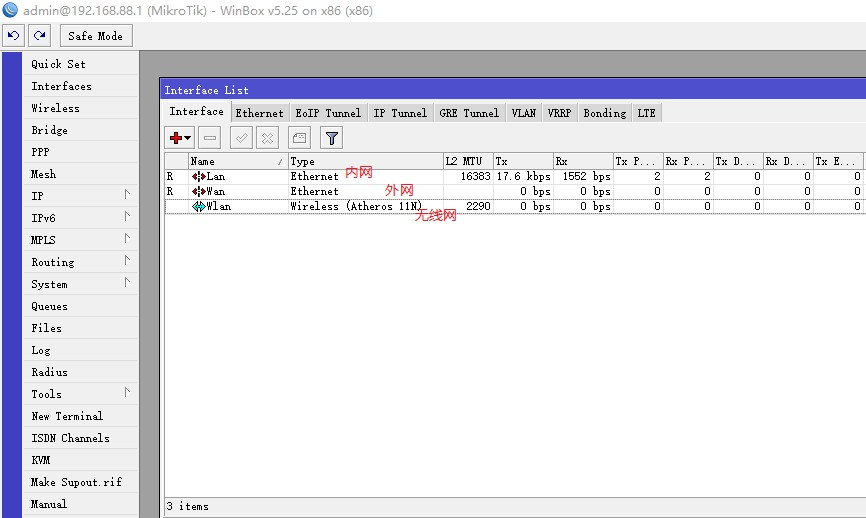The width and height of the screenshot is (866, 518).
Task: Toggle Safe Mode
Action: click(95, 36)
